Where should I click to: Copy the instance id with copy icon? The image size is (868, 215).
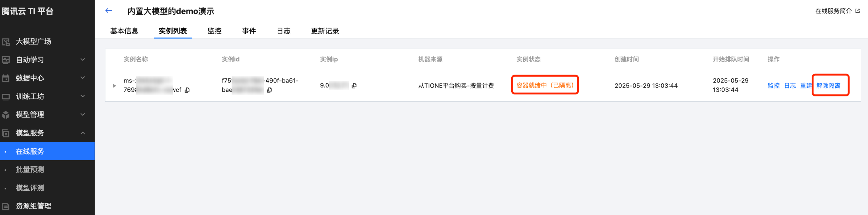coord(270,90)
